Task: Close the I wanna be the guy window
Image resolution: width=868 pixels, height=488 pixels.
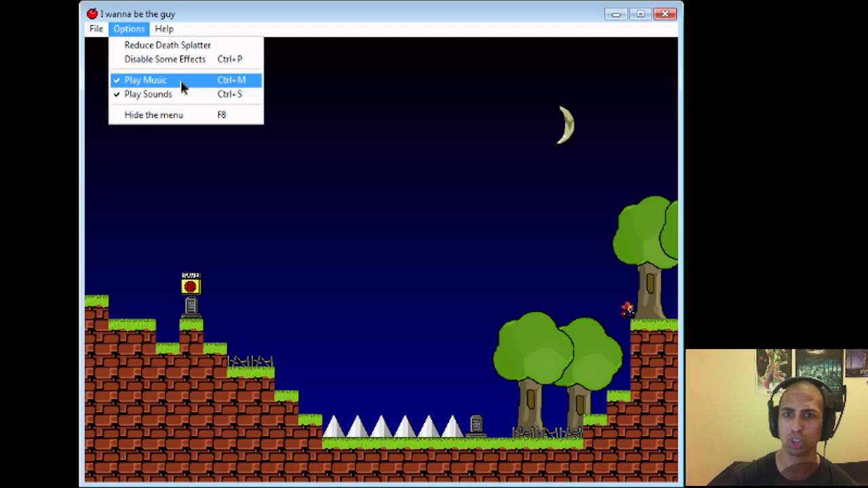Action: [x=665, y=14]
